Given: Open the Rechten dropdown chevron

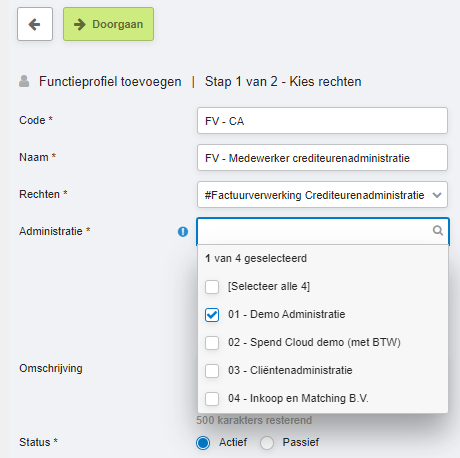Looking at the screenshot, I should 437,195.
